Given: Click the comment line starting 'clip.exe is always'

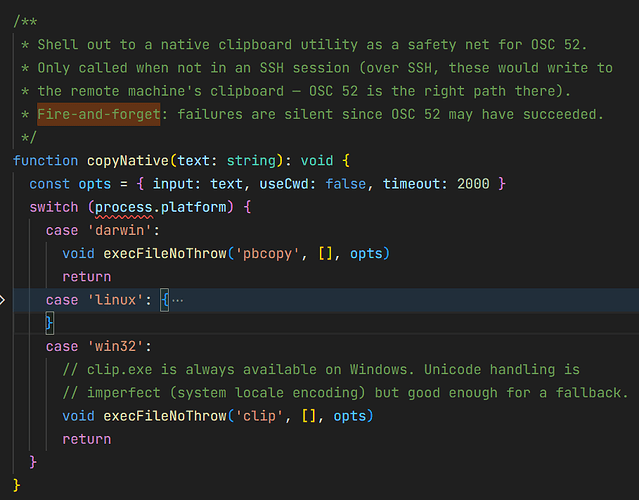Looking at the screenshot, I should (321, 370).
